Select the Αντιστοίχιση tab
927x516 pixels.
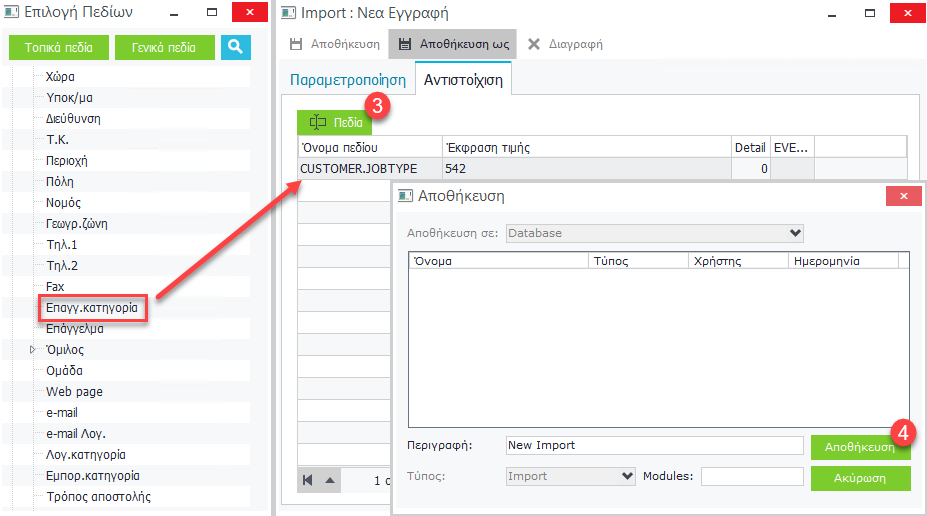tap(463, 80)
